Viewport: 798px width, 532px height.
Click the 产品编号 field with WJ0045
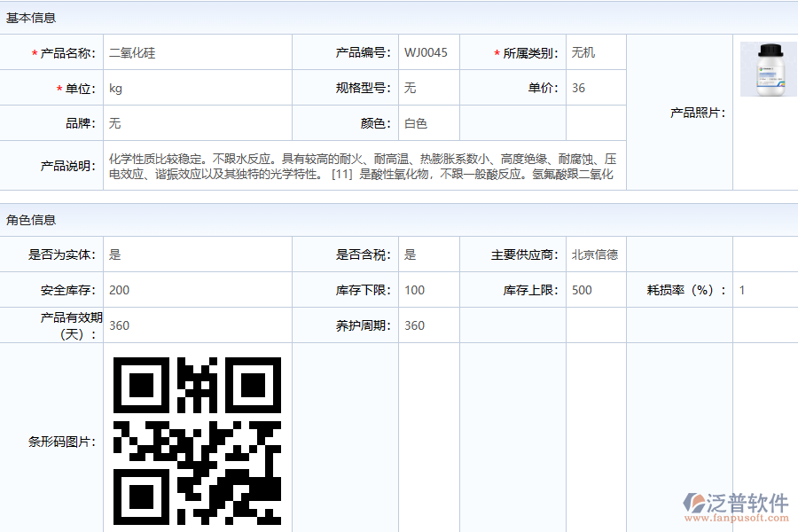pos(428,53)
